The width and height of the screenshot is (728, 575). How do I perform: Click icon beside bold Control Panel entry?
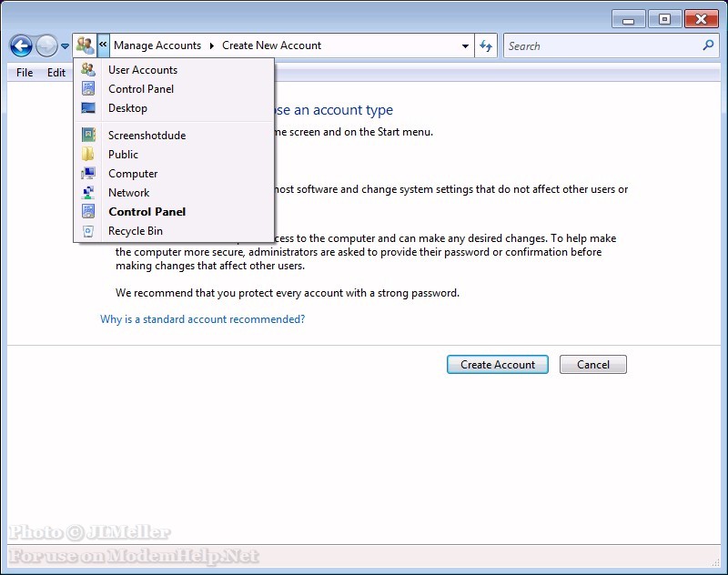87,212
